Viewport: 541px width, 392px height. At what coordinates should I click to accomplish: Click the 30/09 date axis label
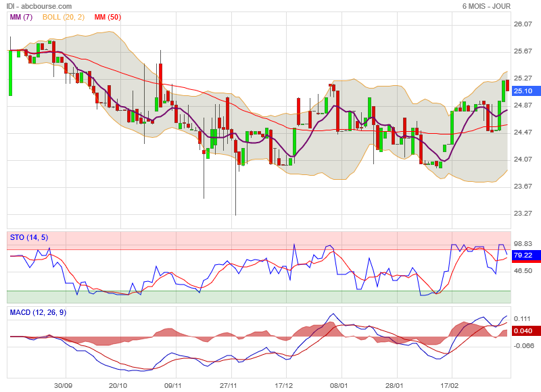click(63, 386)
